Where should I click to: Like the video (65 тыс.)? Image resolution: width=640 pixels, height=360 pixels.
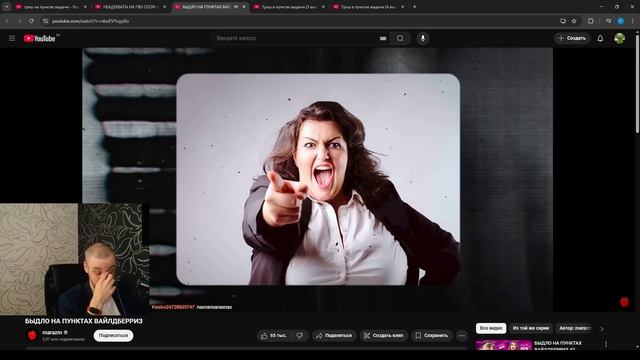point(275,336)
